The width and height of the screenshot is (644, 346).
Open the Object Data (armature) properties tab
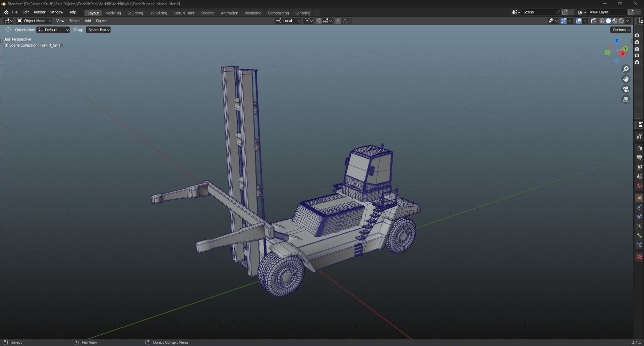(x=639, y=226)
